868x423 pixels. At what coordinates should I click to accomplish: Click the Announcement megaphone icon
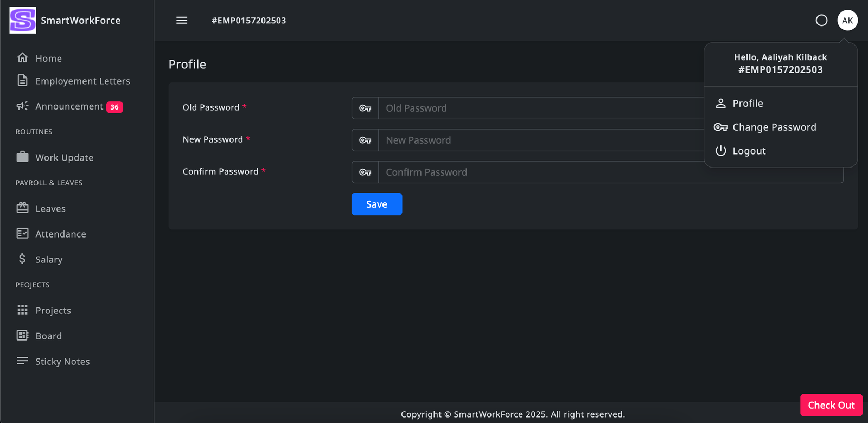coord(22,106)
